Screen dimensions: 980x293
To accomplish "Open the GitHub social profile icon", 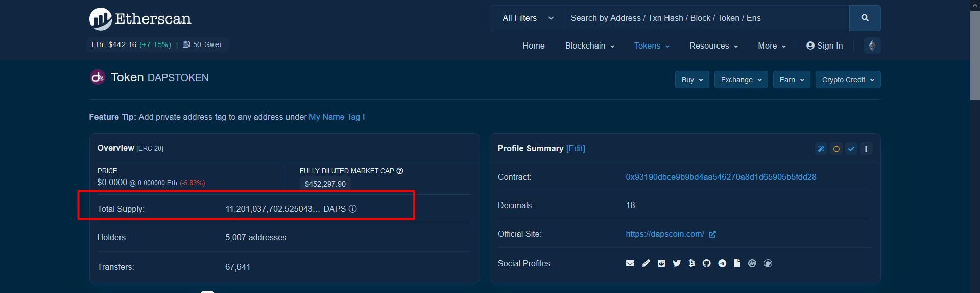I will coord(707,263).
